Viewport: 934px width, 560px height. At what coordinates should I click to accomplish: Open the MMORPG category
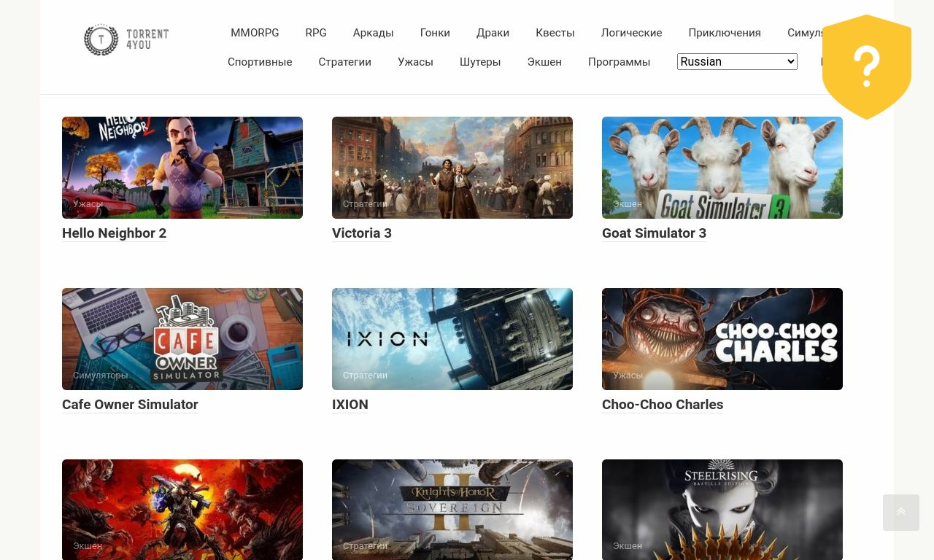coord(255,33)
